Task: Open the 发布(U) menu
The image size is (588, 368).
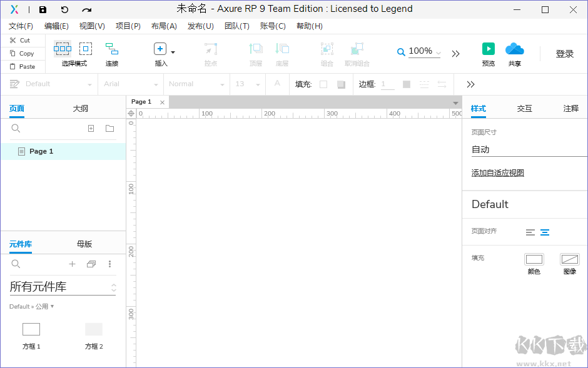Action: coord(200,26)
